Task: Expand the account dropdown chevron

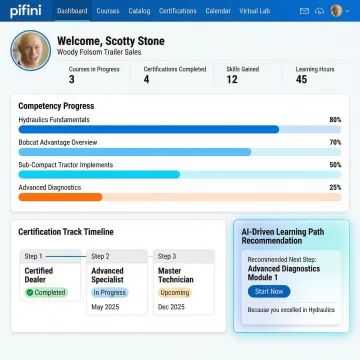Action: click(348, 11)
